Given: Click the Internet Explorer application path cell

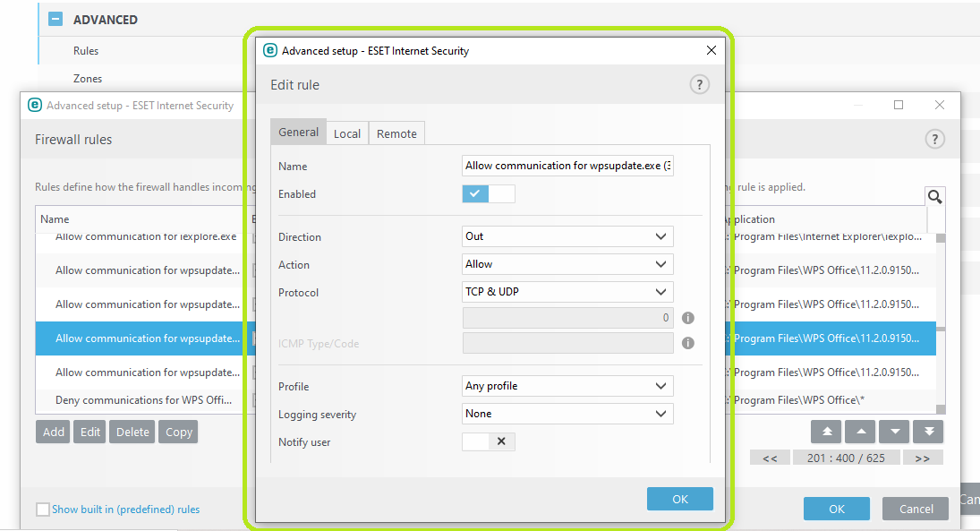Looking at the screenshot, I should click(x=825, y=237).
